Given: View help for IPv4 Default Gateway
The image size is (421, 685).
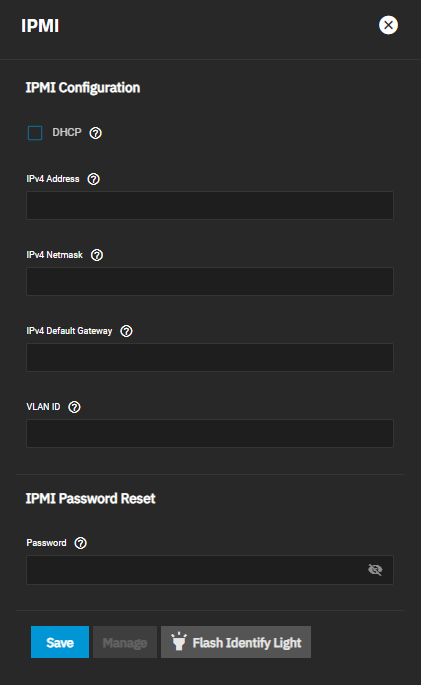Looking at the screenshot, I should pos(127,331).
